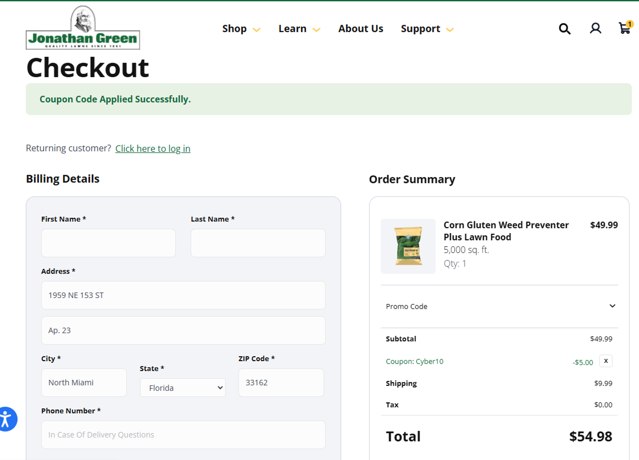Open the accessibility widget icon
Viewport: 639px width, 460px height.
(x=6, y=419)
